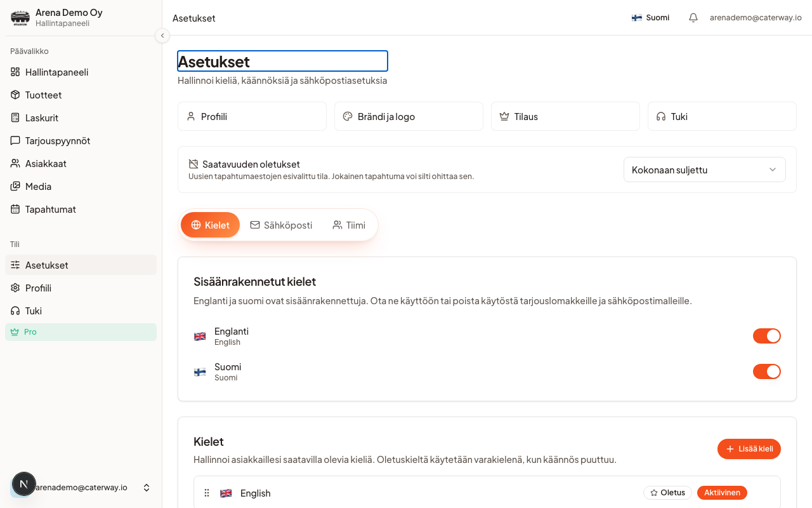The width and height of the screenshot is (812, 508).
Task: Open the Kokonaan suljettu dropdown
Action: tap(705, 170)
